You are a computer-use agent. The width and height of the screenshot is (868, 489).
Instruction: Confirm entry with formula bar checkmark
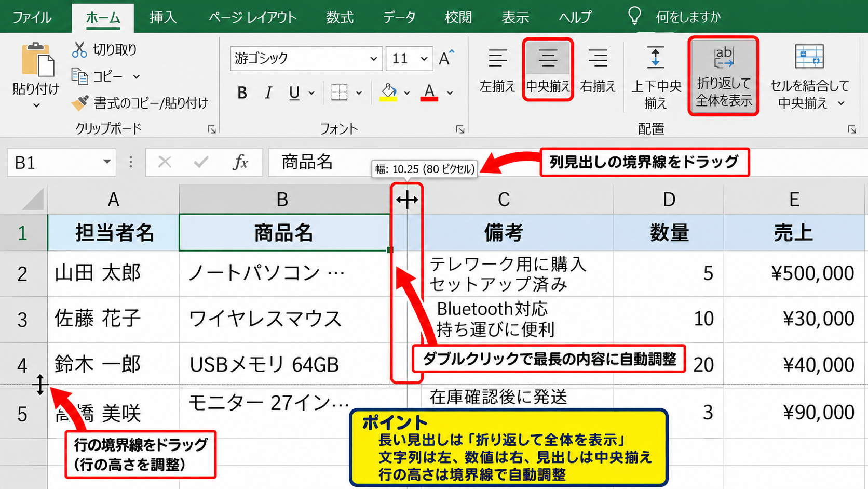201,163
